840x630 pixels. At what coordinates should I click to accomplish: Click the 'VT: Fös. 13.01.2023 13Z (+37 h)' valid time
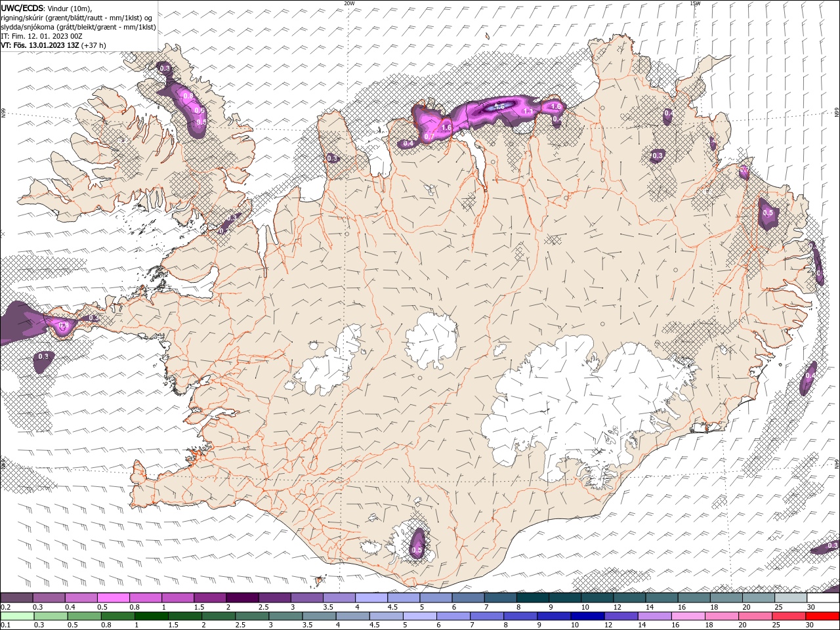(53, 45)
